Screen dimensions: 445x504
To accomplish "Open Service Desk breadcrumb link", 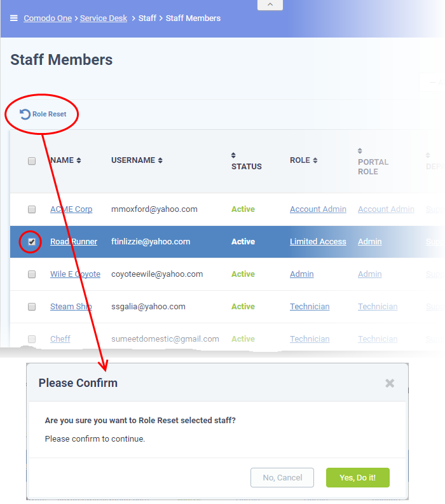I will point(104,18).
